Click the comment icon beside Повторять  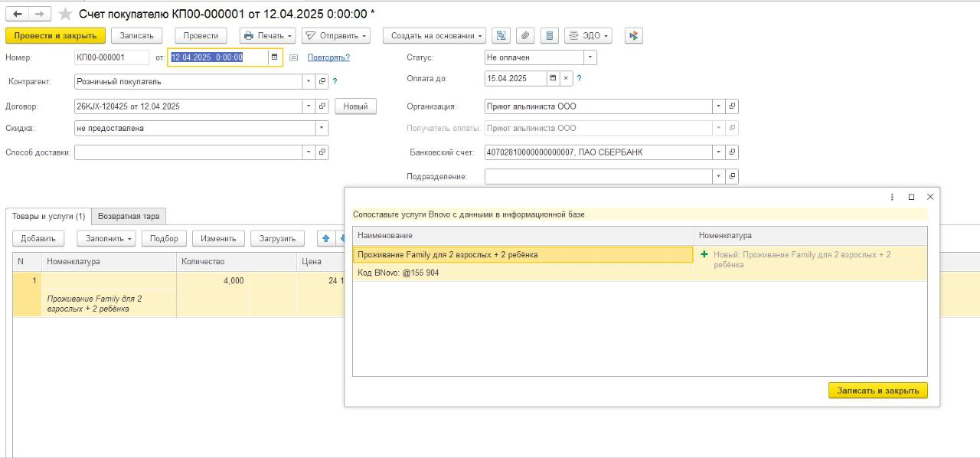pyautogui.click(x=293, y=57)
